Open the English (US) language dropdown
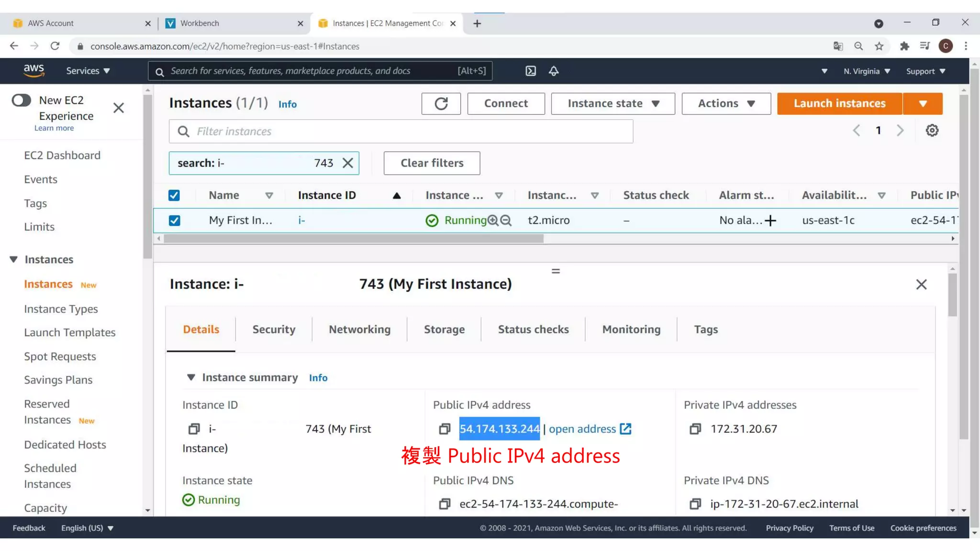This screenshot has height=551, width=980. (87, 528)
